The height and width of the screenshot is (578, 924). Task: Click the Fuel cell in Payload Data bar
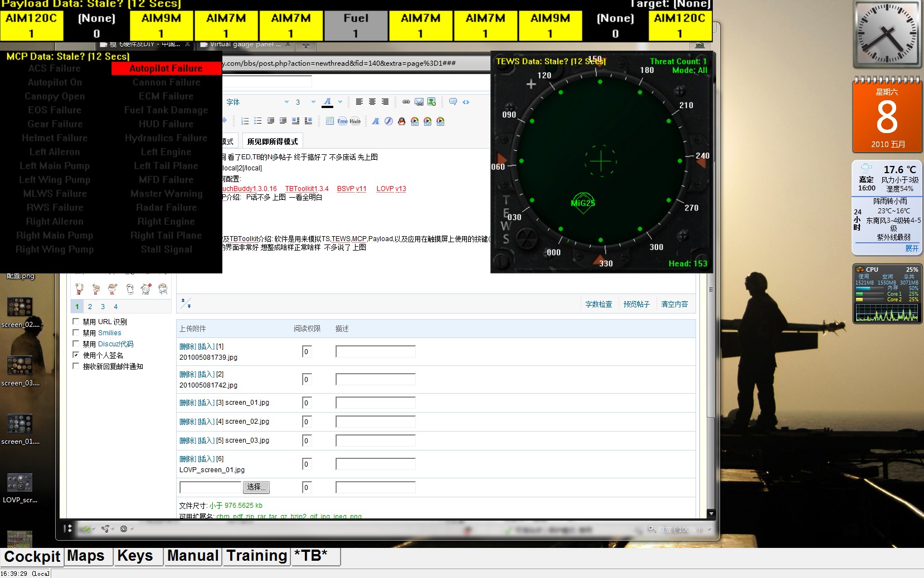[x=356, y=26]
